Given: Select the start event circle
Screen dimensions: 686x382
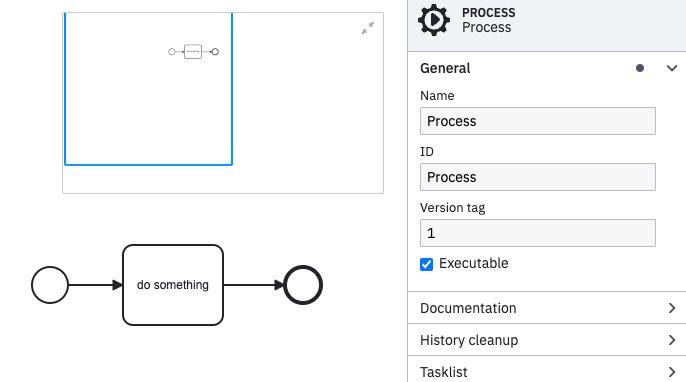Looking at the screenshot, I should coord(50,285).
